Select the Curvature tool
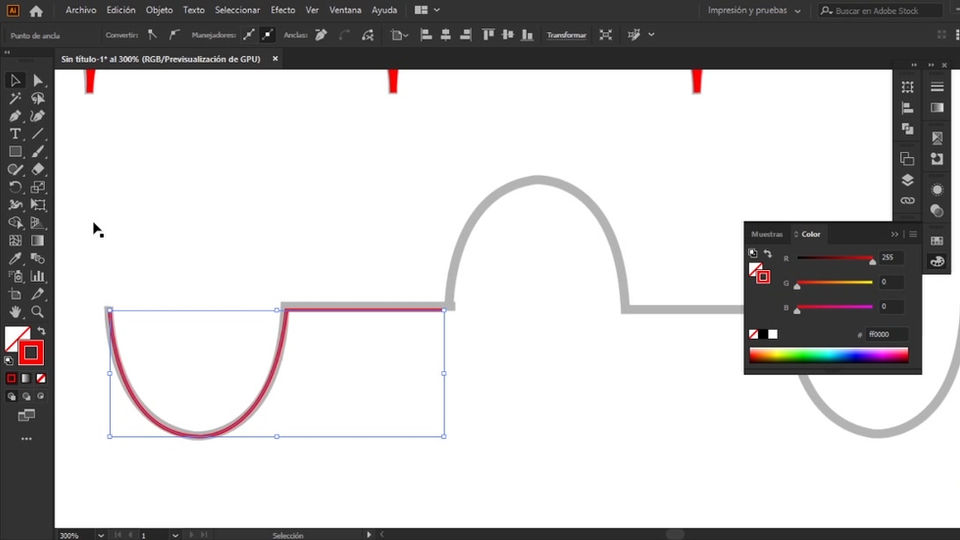 click(x=38, y=116)
